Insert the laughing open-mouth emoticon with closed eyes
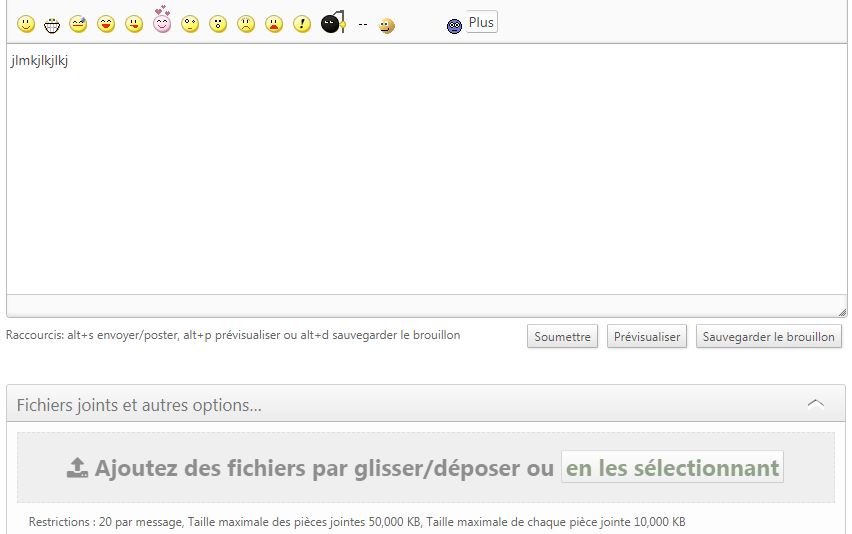Image resolution: width=852 pixels, height=534 pixels. click(x=106, y=24)
